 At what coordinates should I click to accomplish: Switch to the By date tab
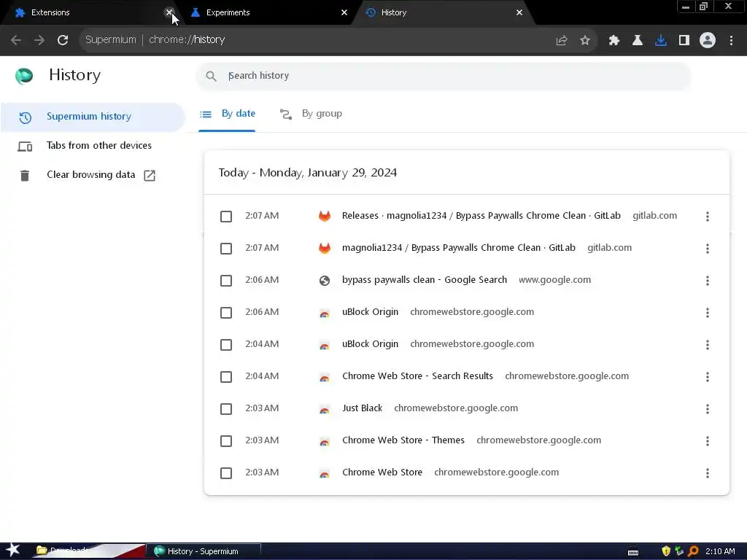[x=228, y=114]
